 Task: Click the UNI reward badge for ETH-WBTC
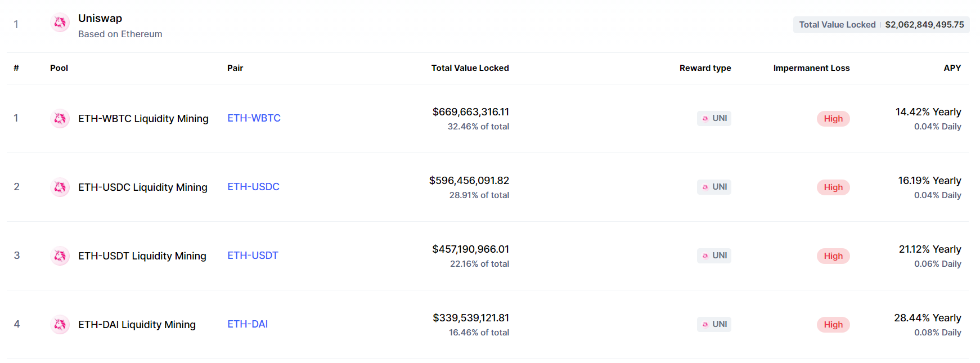pyautogui.click(x=714, y=118)
